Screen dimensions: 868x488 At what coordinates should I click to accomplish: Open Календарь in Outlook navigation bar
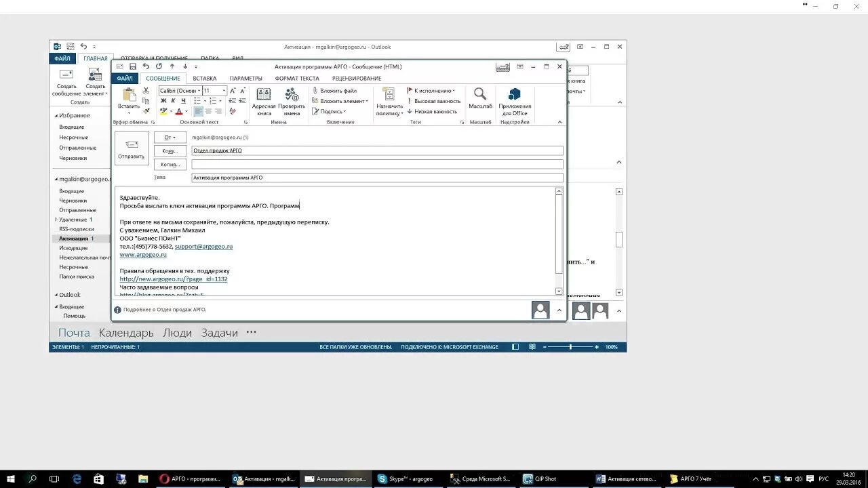(x=126, y=333)
